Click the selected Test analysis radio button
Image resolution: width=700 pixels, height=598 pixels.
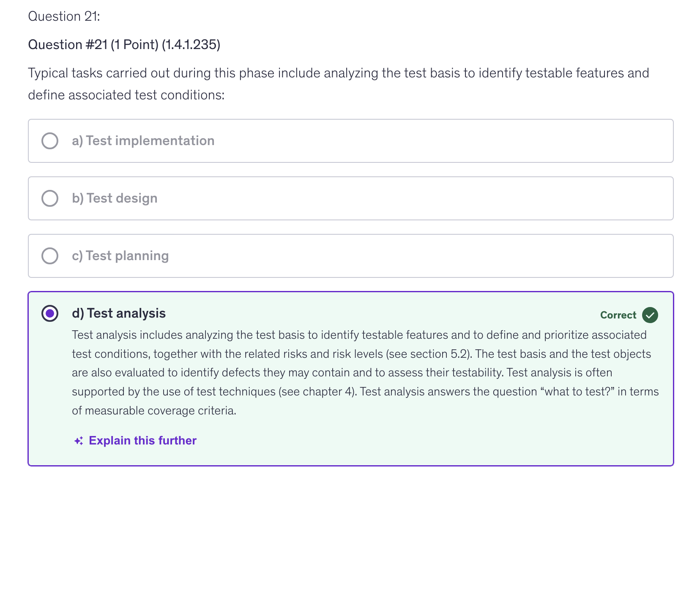(50, 313)
